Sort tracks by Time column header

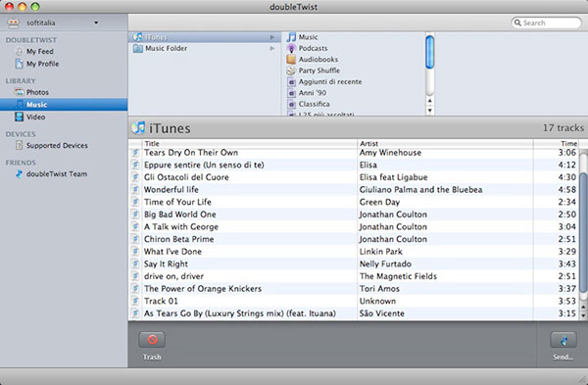pyautogui.click(x=556, y=144)
